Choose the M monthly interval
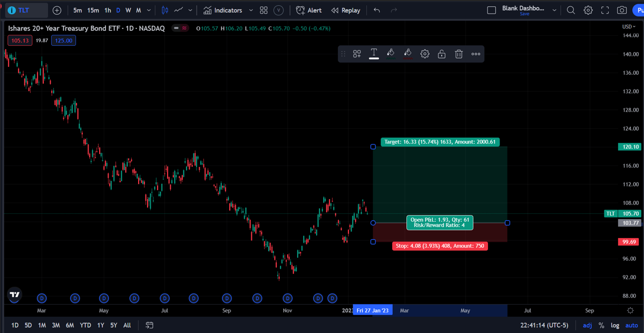This screenshot has height=333, width=644. click(139, 10)
